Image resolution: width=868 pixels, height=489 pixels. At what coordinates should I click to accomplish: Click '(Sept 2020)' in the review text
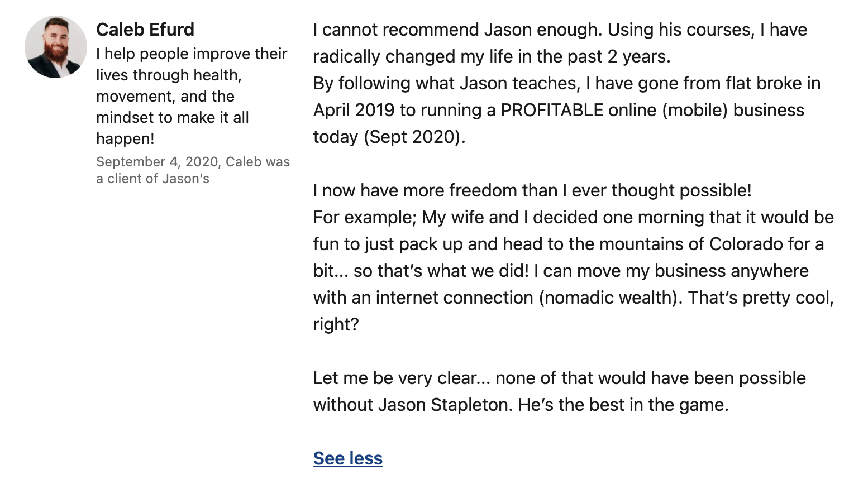(x=414, y=137)
